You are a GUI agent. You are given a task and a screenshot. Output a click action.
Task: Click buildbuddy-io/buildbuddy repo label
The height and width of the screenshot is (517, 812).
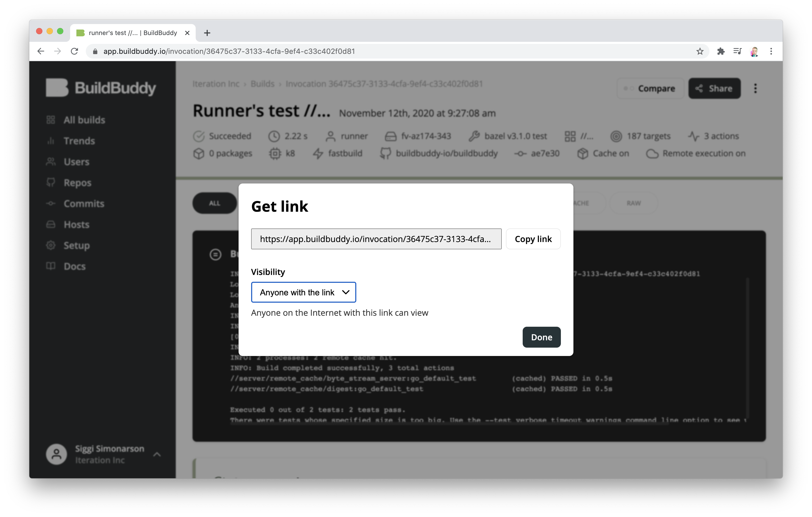pos(447,153)
